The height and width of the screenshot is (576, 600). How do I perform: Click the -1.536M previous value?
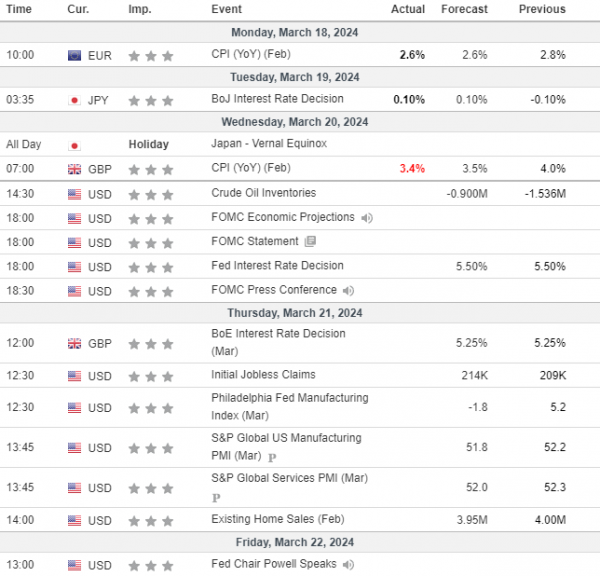tap(545, 194)
